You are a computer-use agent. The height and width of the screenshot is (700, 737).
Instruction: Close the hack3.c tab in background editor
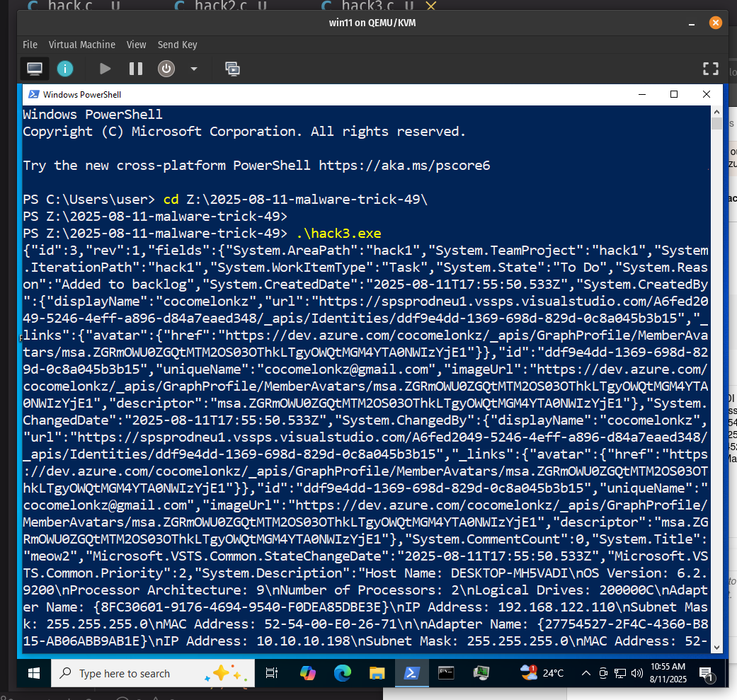pos(430,6)
